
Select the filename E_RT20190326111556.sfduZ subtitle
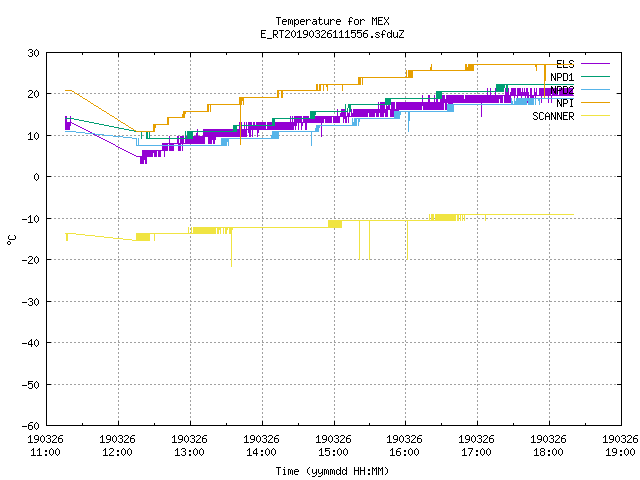332,34
